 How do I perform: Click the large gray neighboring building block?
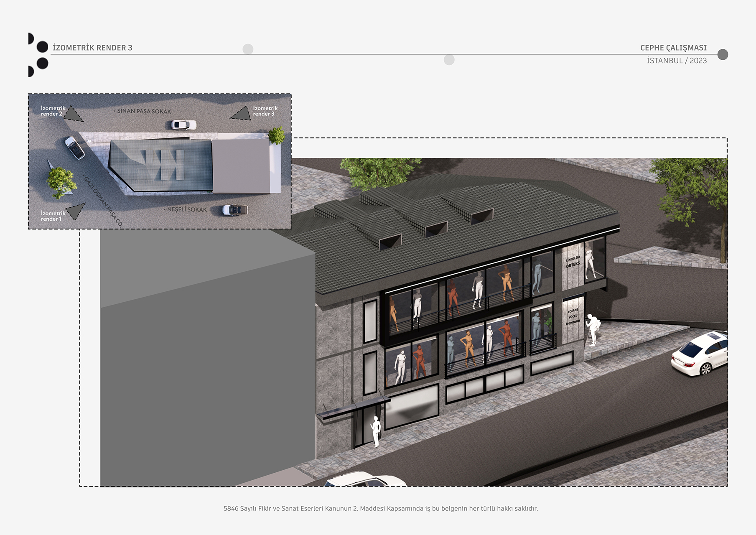[x=207, y=368]
